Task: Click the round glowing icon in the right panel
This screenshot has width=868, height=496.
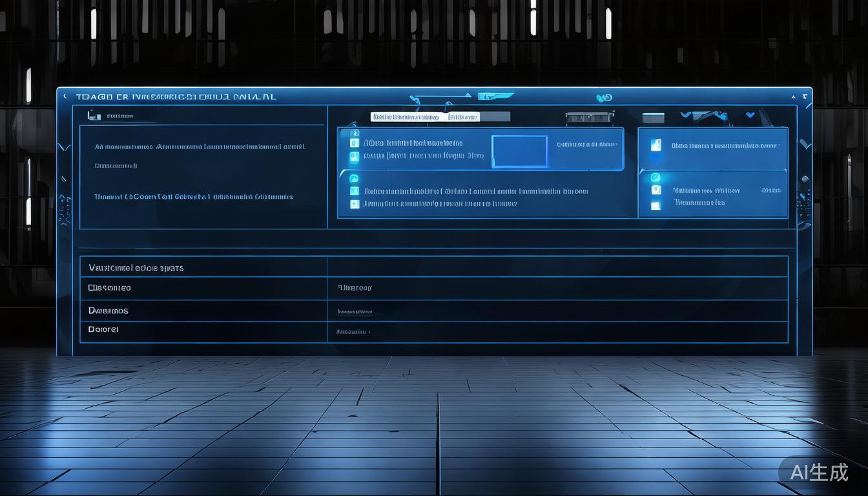Action: (656, 178)
